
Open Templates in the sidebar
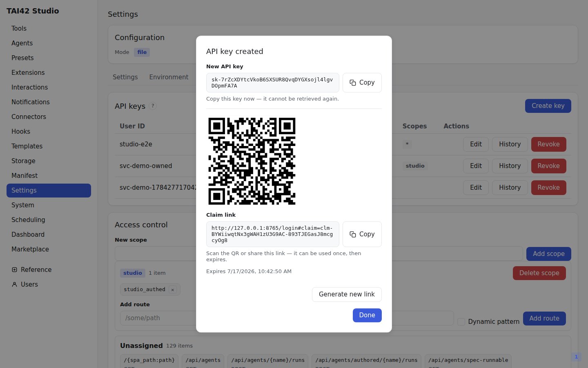click(49, 146)
